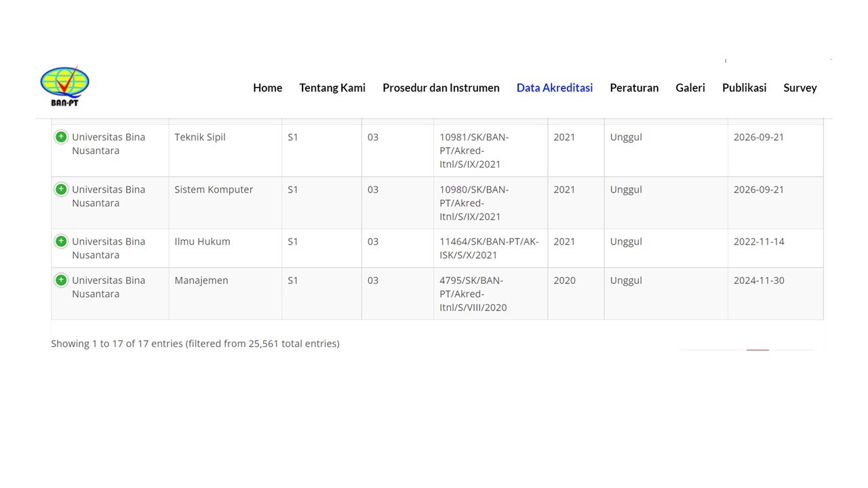Click Universitas Bina Nusantara in Manajemen row
The width and height of the screenshot is (868, 488).
pyautogui.click(x=108, y=287)
